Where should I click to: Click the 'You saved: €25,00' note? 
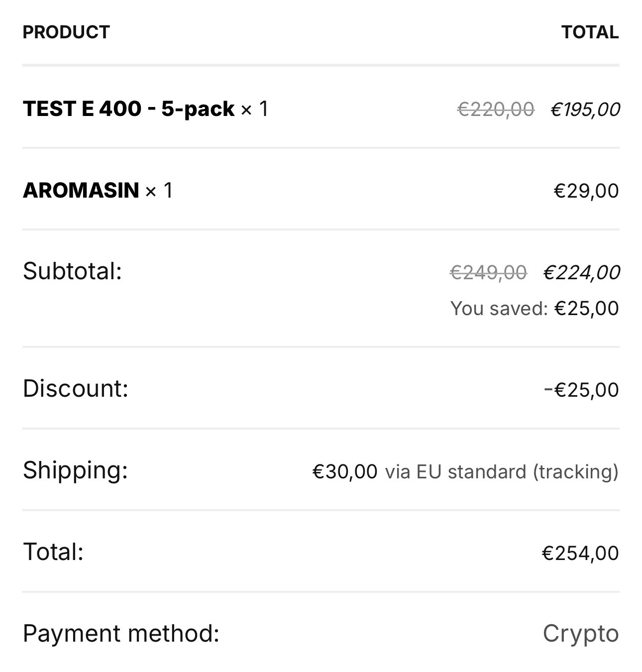click(534, 309)
